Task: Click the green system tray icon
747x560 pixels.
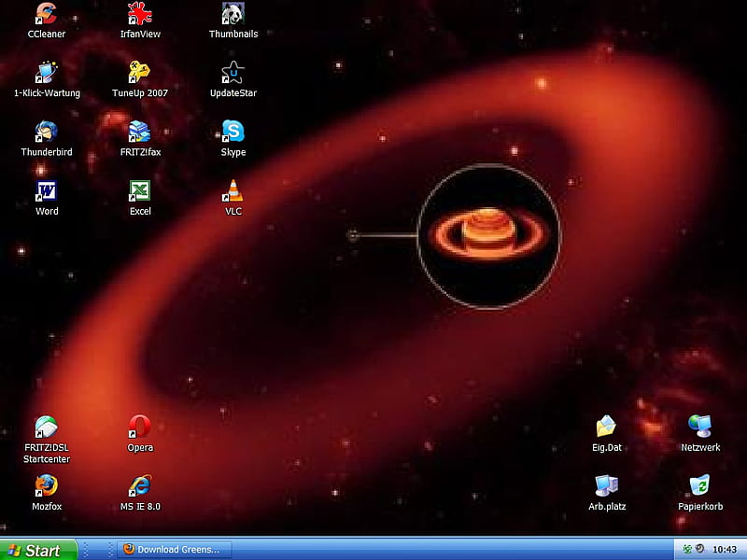Action: [686, 549]
